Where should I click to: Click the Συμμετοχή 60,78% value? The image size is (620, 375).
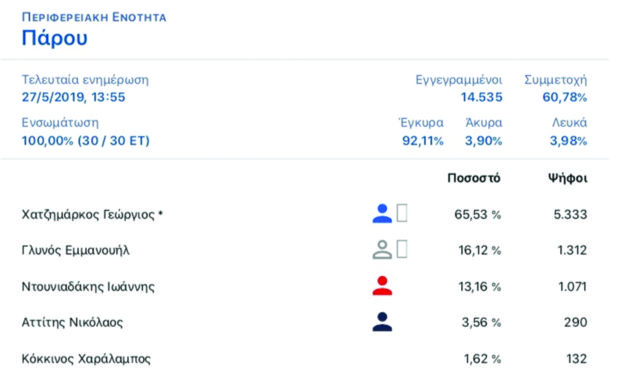click(x=565, y=97)
